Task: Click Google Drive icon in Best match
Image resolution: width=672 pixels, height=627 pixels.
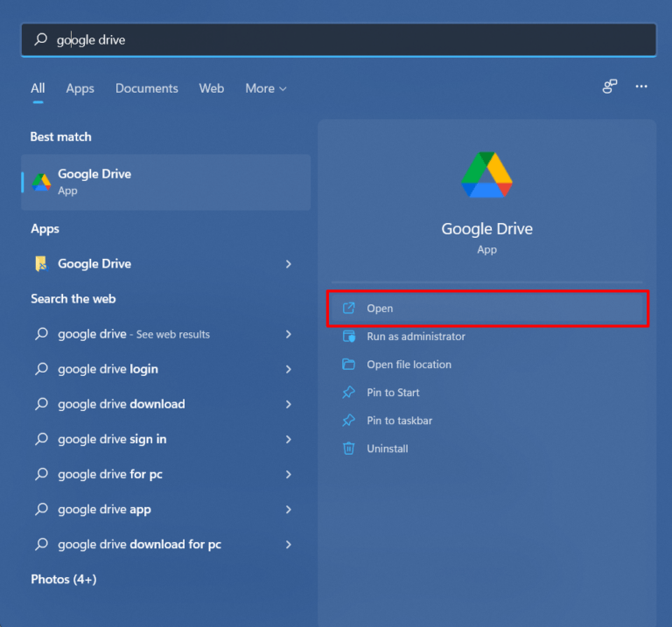Action: coord(42,183)
